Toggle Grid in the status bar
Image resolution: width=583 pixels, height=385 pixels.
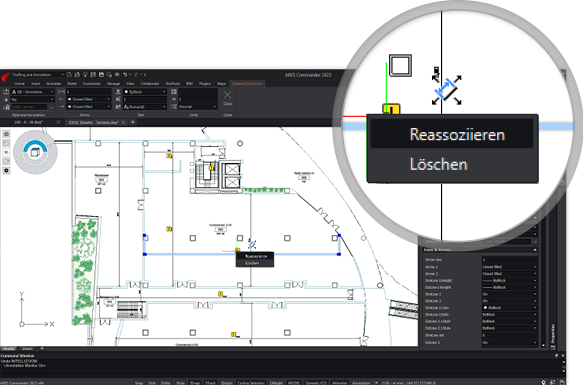152,382
